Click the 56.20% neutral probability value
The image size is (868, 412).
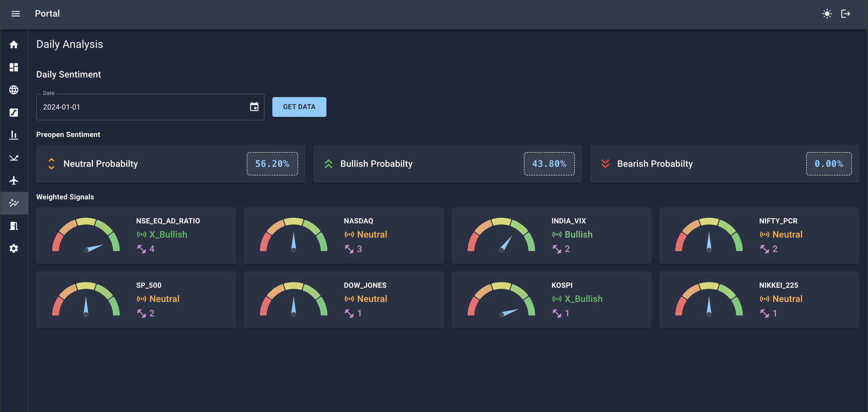tap(272, 164)
